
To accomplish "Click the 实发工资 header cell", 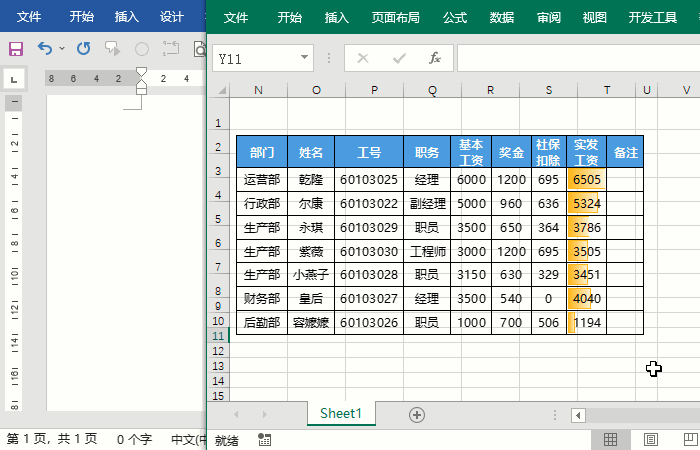I will pos(586,152).
